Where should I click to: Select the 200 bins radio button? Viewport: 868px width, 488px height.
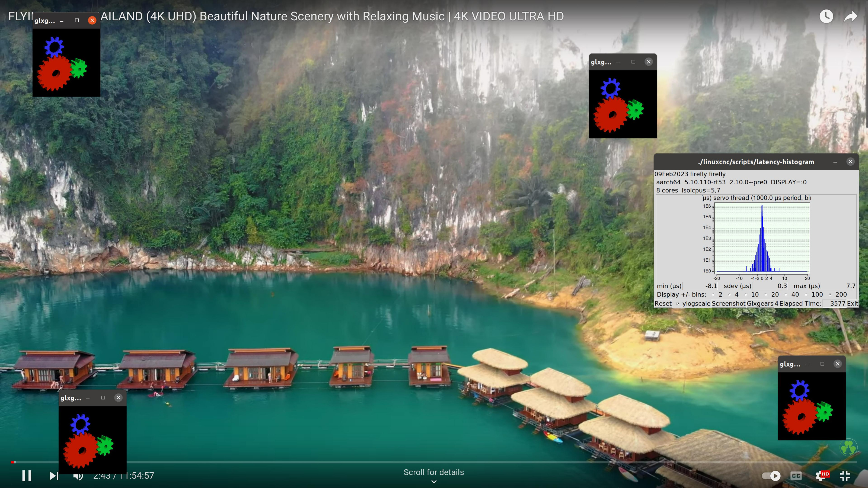(830, 295)
